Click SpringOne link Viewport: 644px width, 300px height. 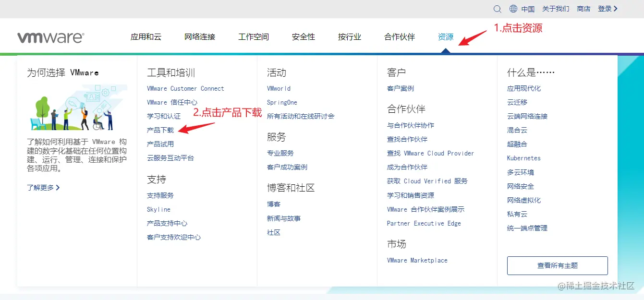[282, 102]
